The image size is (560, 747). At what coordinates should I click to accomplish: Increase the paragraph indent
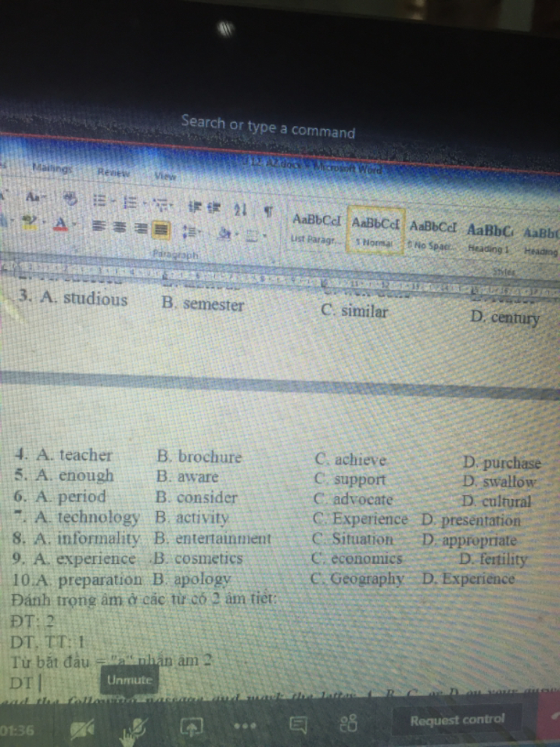(214, 207)
